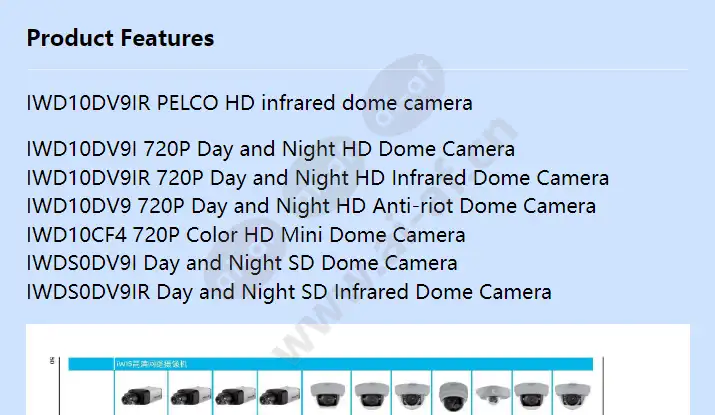
Task: Click the IWD10CF4 Color HD Mini Dome line
Action: [x=246, y=235]
